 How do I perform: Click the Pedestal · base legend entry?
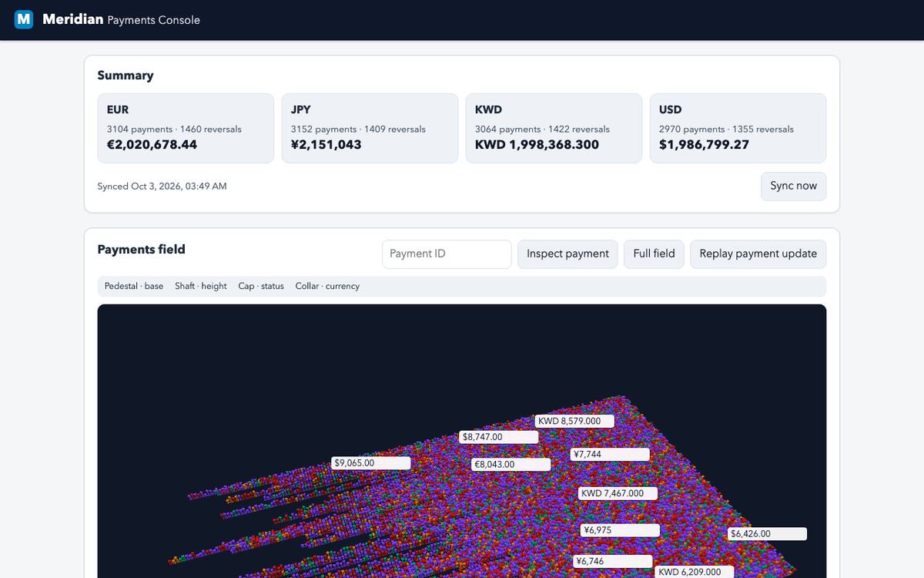(134, 286)
